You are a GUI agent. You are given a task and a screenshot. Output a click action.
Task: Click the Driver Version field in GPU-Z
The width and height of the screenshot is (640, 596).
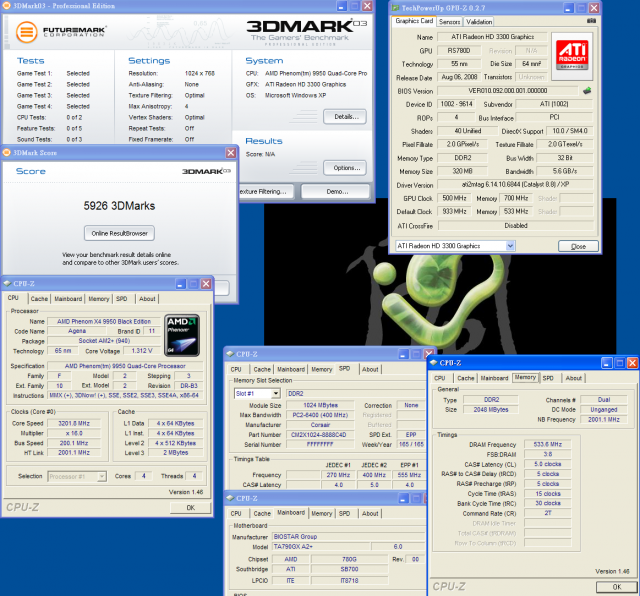pos(515,185)
